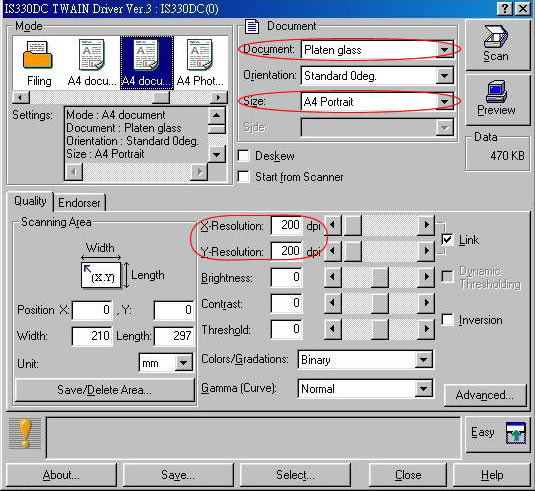Expand the Size A4 Portrait dropdown
Image resolution: width=535 pixels, height=491 pixels.
pyautogui.click(x=377, y=102)
